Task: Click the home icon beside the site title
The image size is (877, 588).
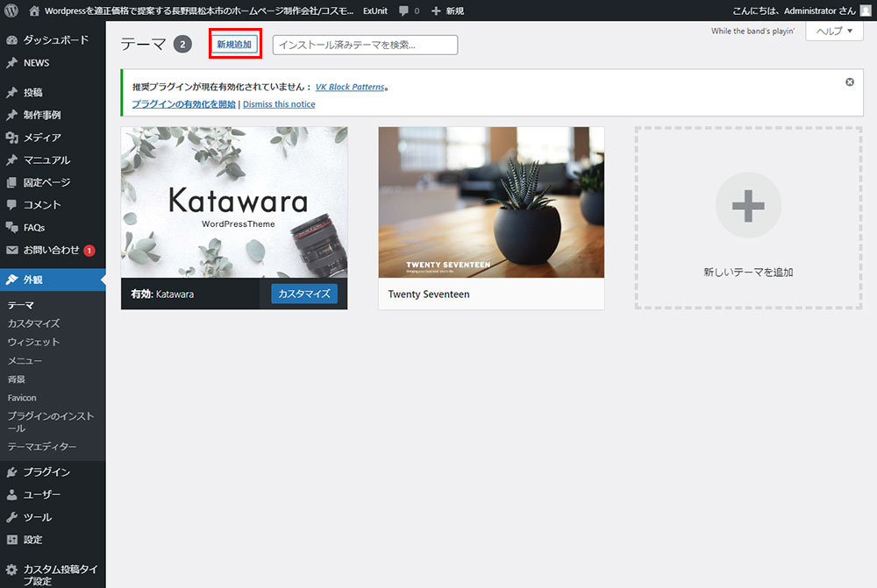Action: pyautogui.click(x=34, y=11)
